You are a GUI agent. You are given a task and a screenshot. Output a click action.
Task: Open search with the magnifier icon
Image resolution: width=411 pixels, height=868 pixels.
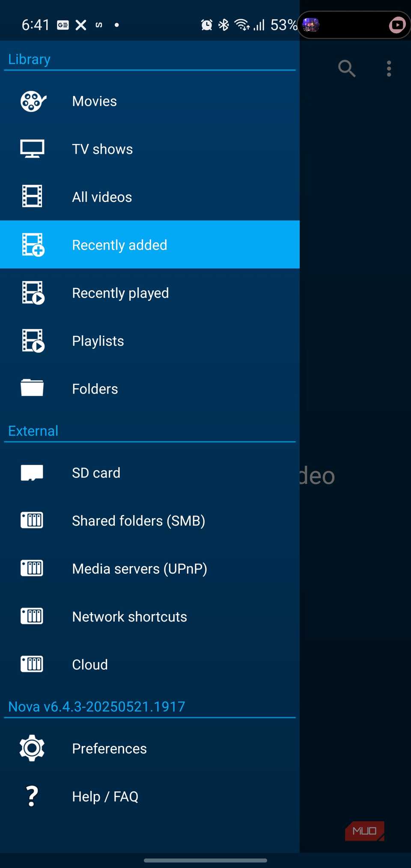[x=347, y=69]
